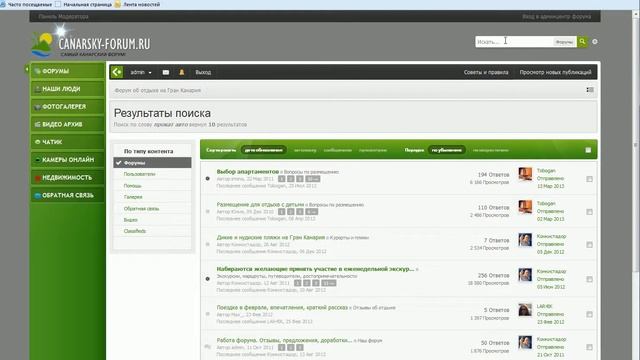This screenshot has height=360, width=640.
Task: Focus the Искать search input field
Action: (x=514, y=42)
